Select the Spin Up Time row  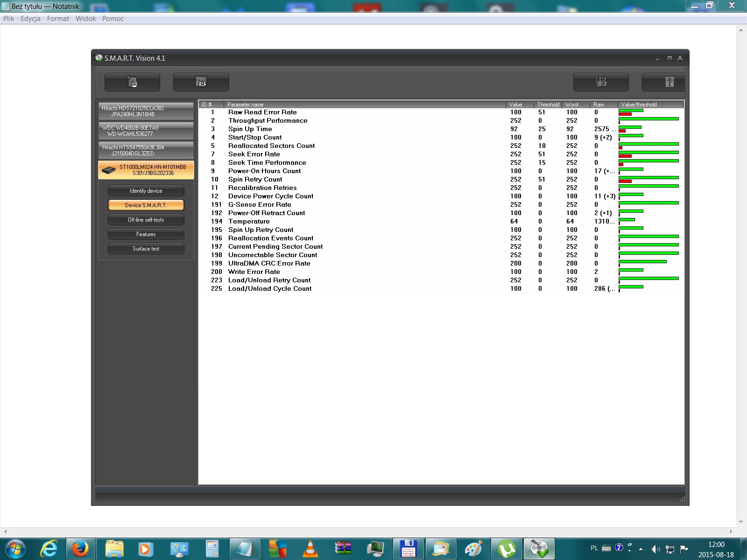[x=441, y=129]
